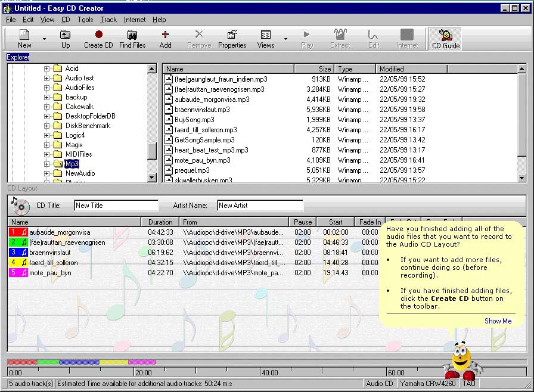Open the Tools menu

(85, 20)
